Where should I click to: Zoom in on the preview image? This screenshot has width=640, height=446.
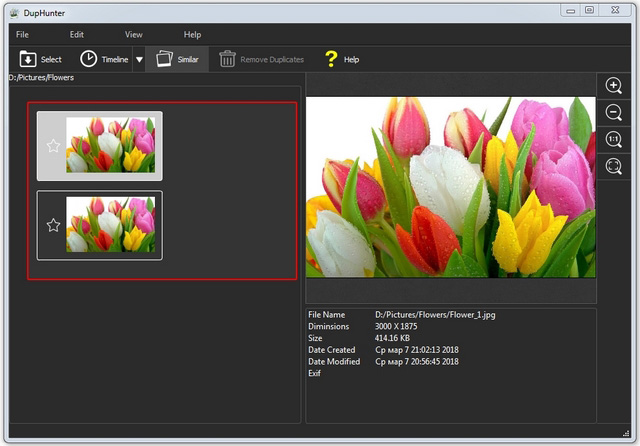coord(614,86)
